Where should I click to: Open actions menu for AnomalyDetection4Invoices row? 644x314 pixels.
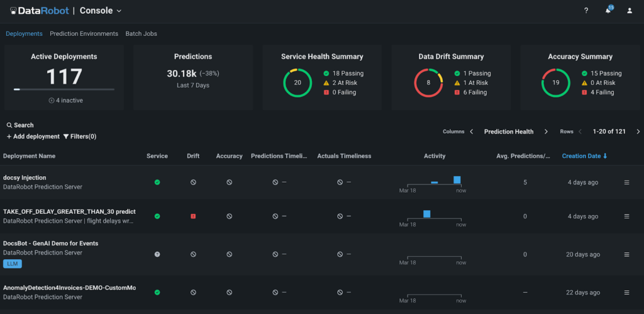(627, 293)
